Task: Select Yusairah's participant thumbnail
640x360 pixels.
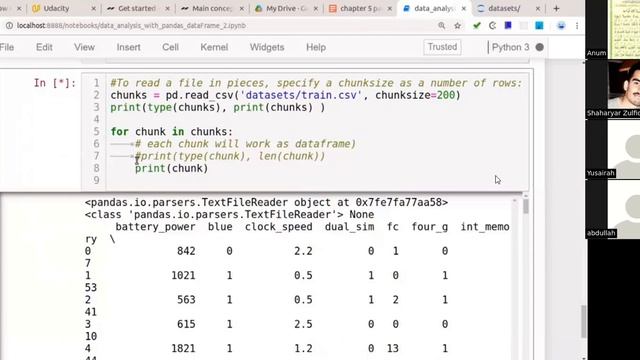Action: click(x=613, y=149)
